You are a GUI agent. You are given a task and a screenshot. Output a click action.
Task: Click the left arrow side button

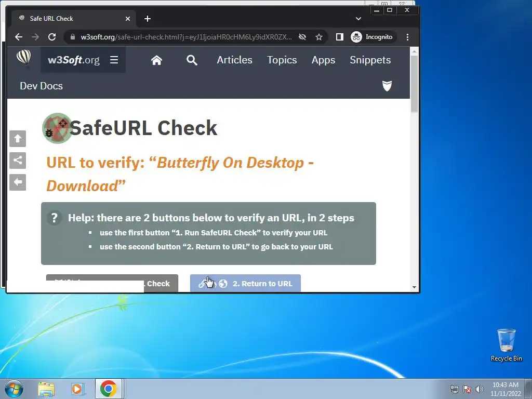coord(18,182)
